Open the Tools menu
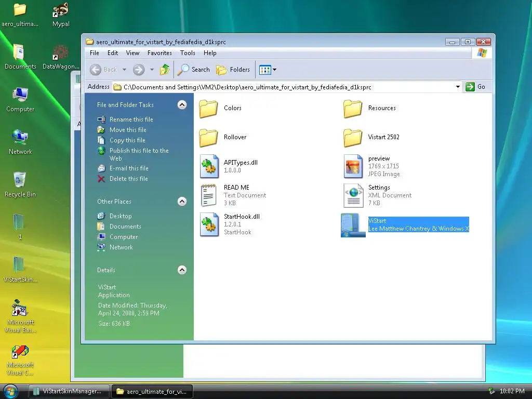Viewport: 532px width, 399px height. coord(188,53)
